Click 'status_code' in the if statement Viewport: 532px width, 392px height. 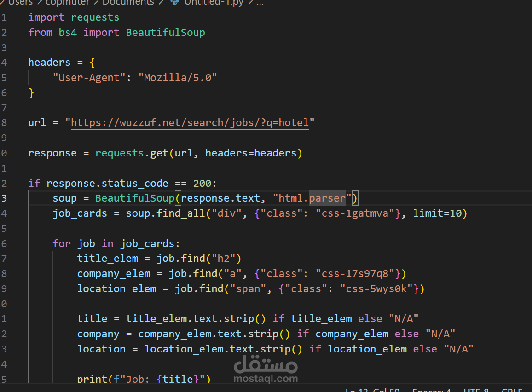(135, 184)
